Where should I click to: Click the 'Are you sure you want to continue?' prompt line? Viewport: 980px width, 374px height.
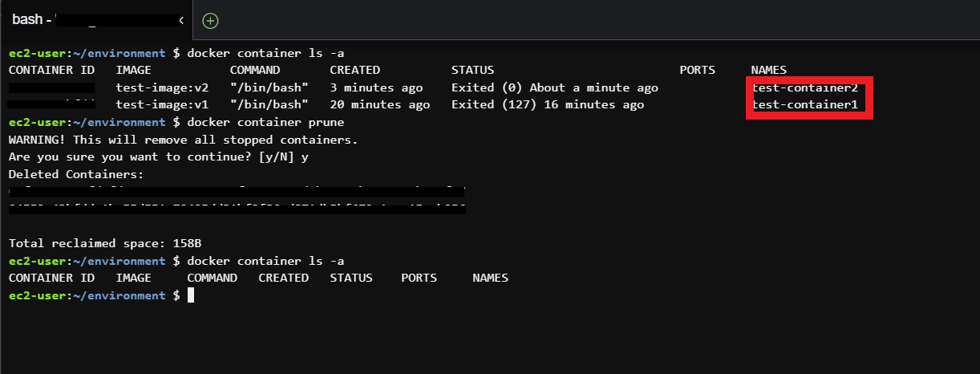coord(159,157)
